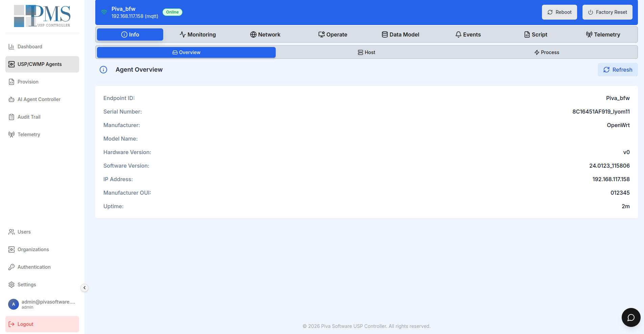Image resolution: width=644 pixels, height=334 pixels.
Task: Select the Overview sub-tab
Action: click(x=186, y=52)
